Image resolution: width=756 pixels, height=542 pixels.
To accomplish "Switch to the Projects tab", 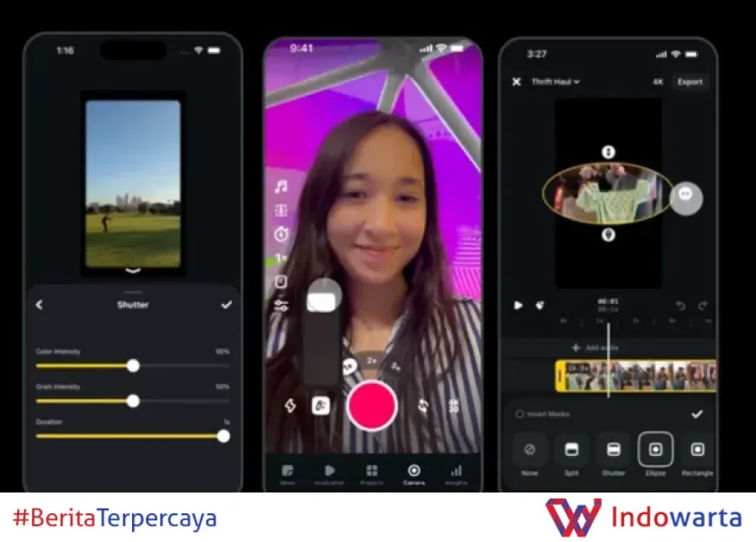I will coord(372,473).
